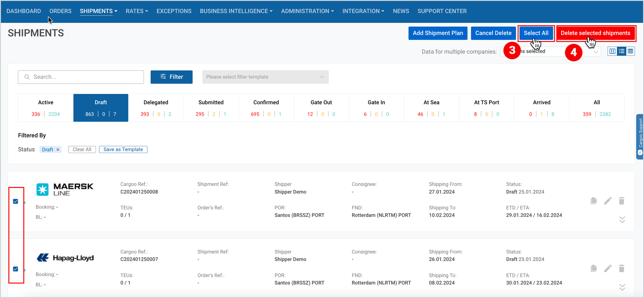The width and height of the screenshot is (644, 298).
Task: Focus the Search input field
Action: [81, 77]
